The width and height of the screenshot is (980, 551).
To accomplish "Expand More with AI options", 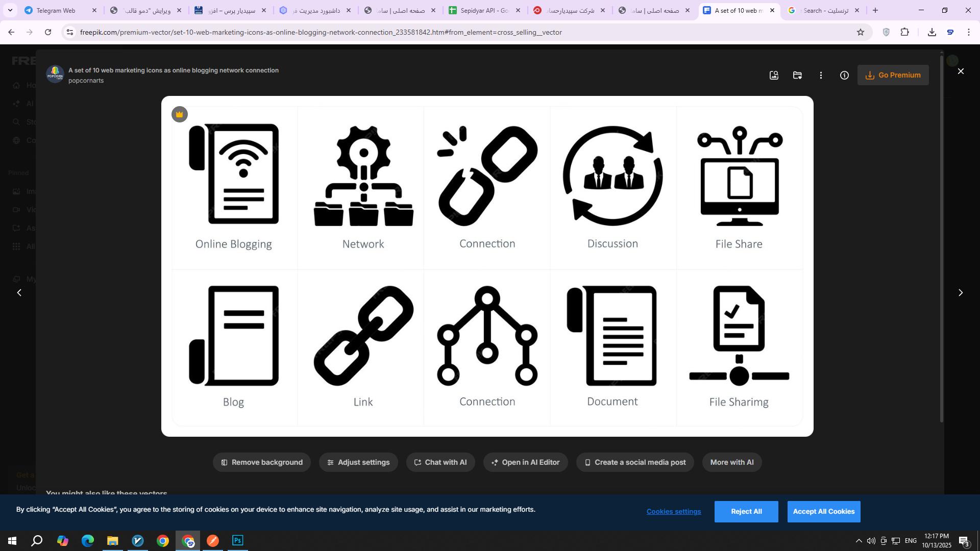I will coord(731,462).
